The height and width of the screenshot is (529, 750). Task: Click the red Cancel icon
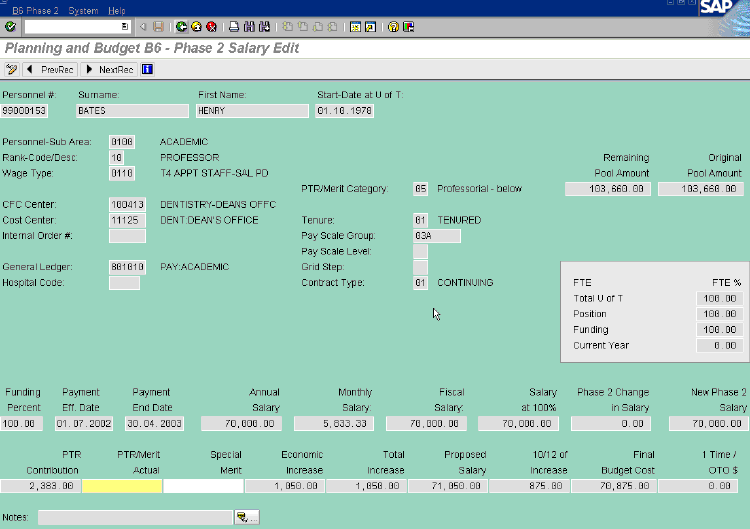(x=211, y=27)
